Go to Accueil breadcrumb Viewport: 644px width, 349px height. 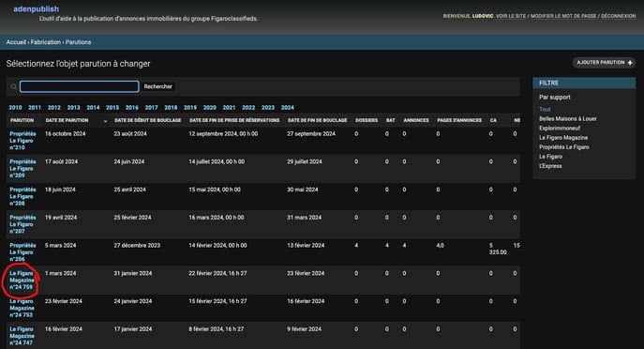(x=16, y=42)
